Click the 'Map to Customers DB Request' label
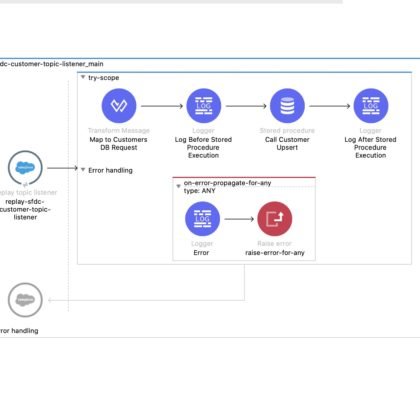Image resolution: width=420 pixels, height=395 pixels. pos(119,144)
